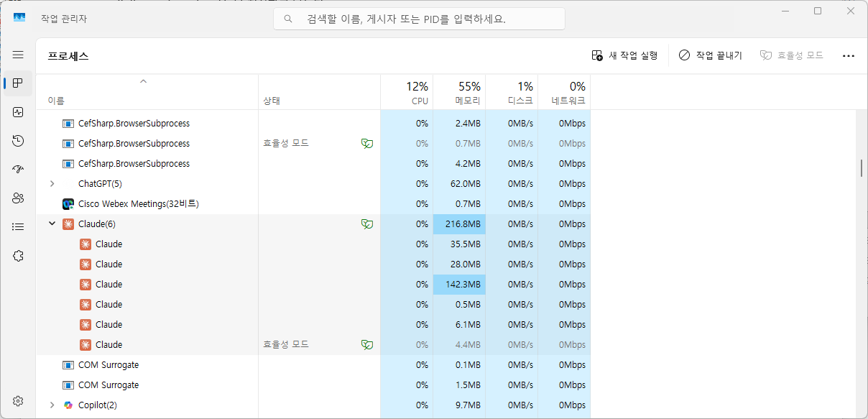Viewport: 868px width, 419px height.
Task: Select the Claude child process using 0.5MB
Action: click(313, 305)
